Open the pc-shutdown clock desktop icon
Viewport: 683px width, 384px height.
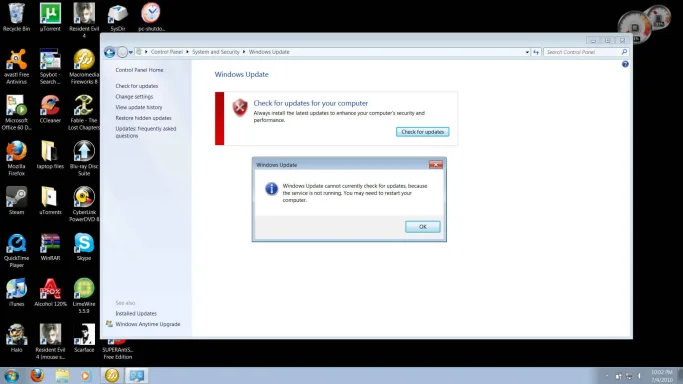click(151, 17)
